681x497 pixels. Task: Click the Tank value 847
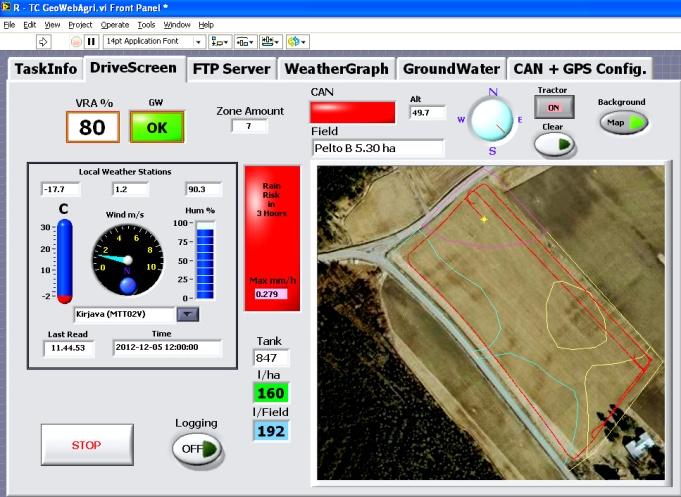271,358
